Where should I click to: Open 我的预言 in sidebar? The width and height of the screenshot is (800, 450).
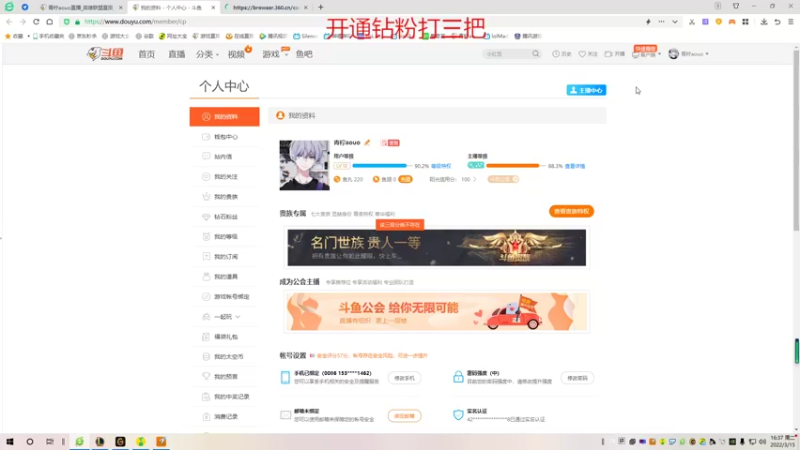coord(224,377)
